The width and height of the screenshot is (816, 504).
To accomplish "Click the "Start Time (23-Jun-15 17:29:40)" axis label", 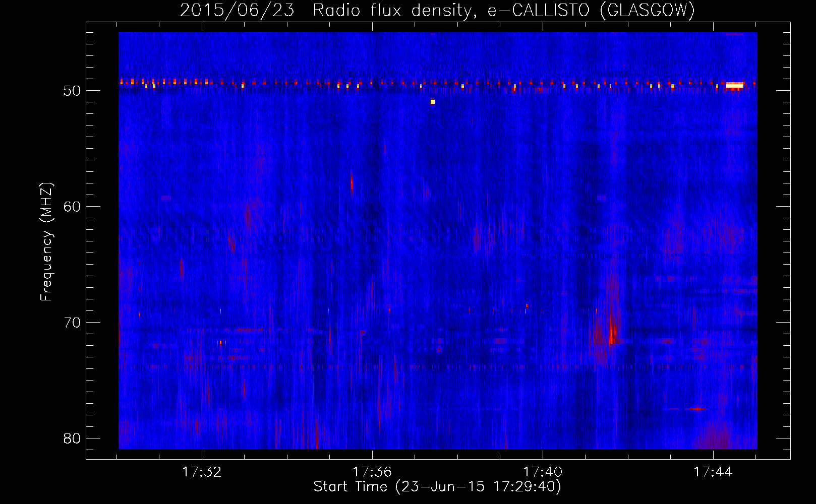I will click(x=437, y=487).
